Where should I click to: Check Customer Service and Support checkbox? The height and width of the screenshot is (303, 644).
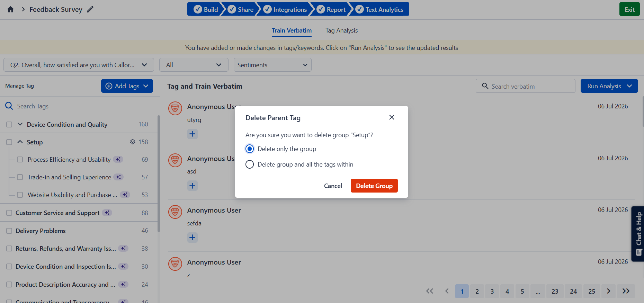pos(9,213)
